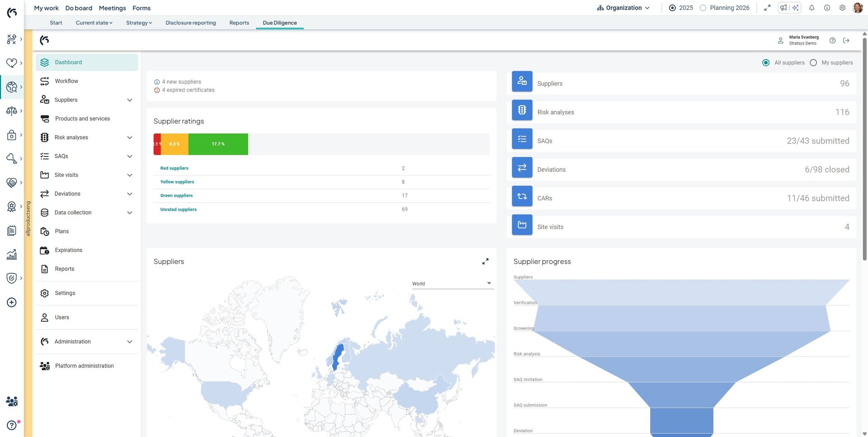Screen dimensions: 868x437
Task: Expand the Risk analyses sidebar section
Action: click(x=129, y=138)
